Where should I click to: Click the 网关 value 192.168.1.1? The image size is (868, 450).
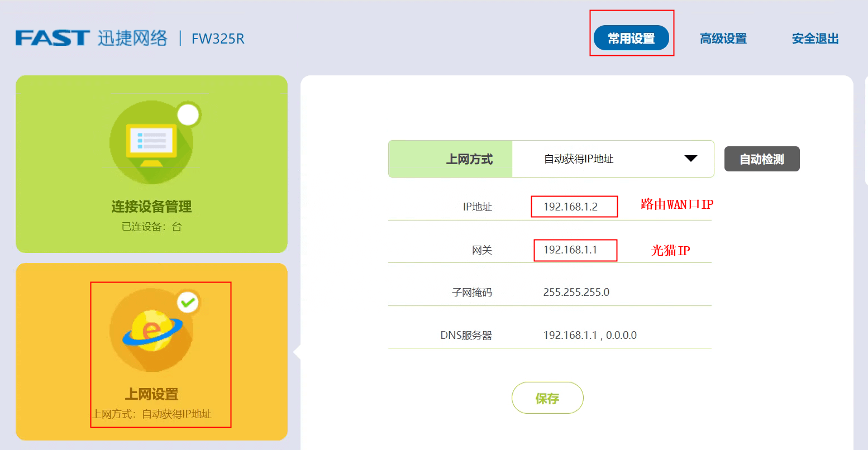point(570,250)
